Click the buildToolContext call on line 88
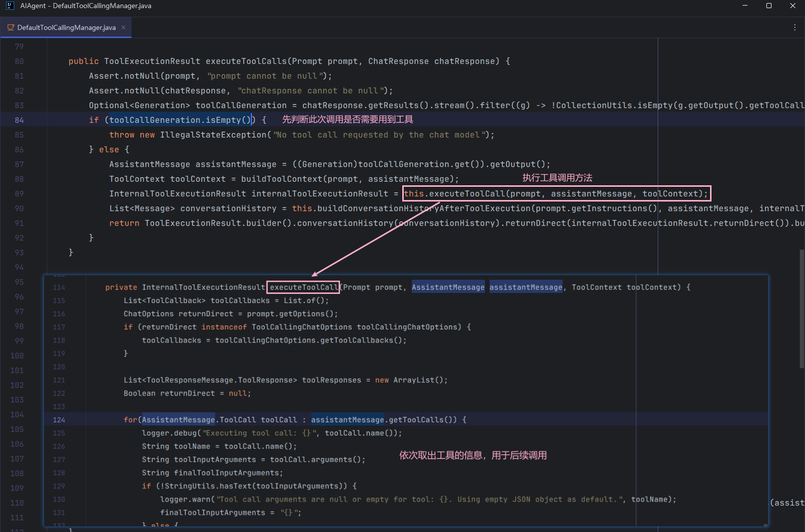The image size is (805, 532). pos(281,179)
